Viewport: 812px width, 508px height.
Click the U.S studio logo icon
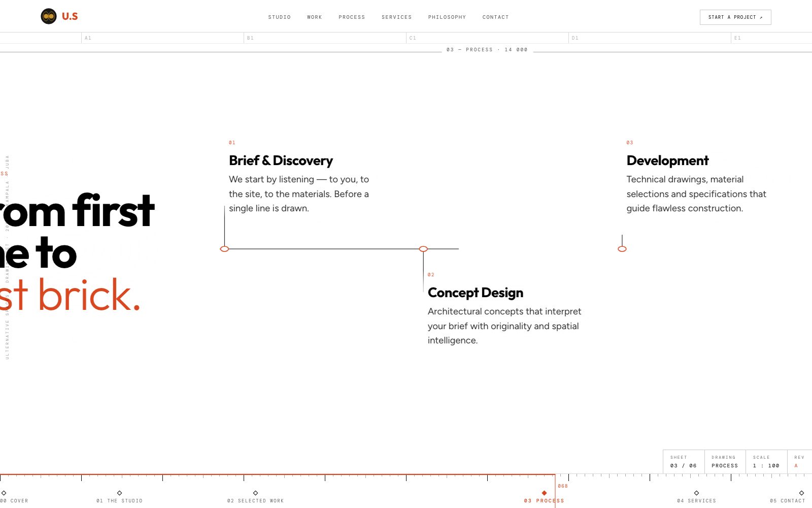(x=49, y=16)
